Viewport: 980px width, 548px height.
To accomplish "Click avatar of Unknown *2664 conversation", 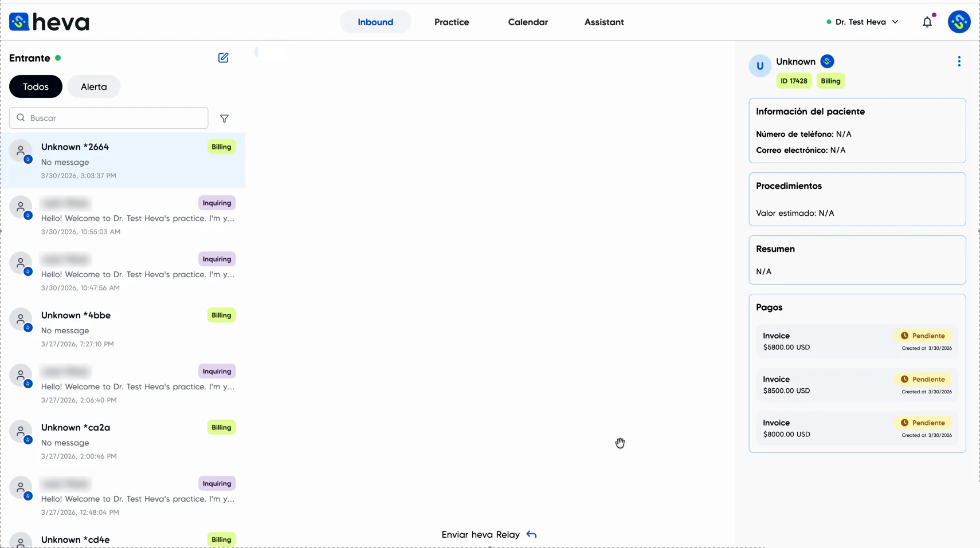I will tap(21, 151).
